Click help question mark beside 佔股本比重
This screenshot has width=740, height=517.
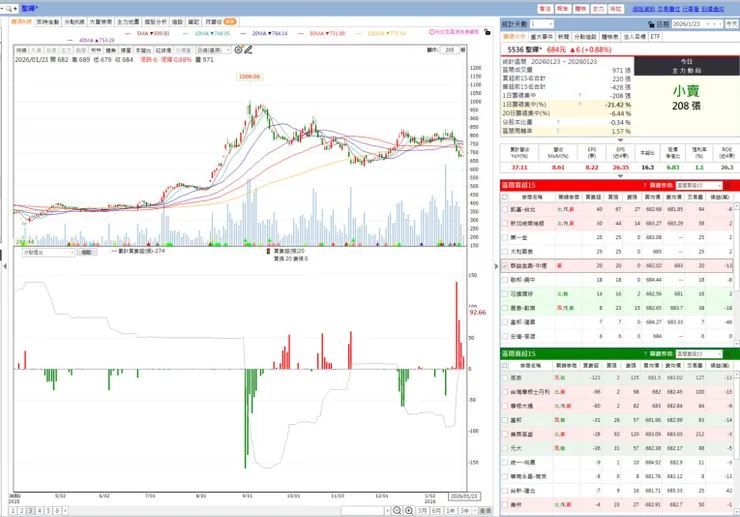click(x=558, y=122)
